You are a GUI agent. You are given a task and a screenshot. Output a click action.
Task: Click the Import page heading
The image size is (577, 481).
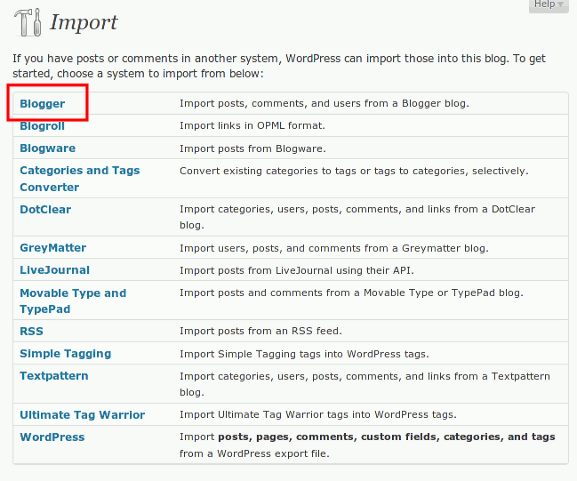coord(84,22)
